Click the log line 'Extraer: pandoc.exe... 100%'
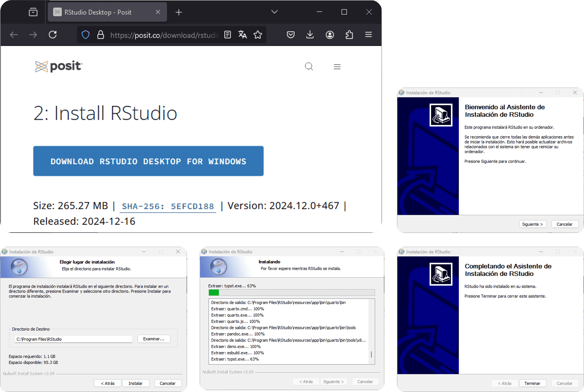Viewport: 584px width, 392px height. tap(238, 334)
